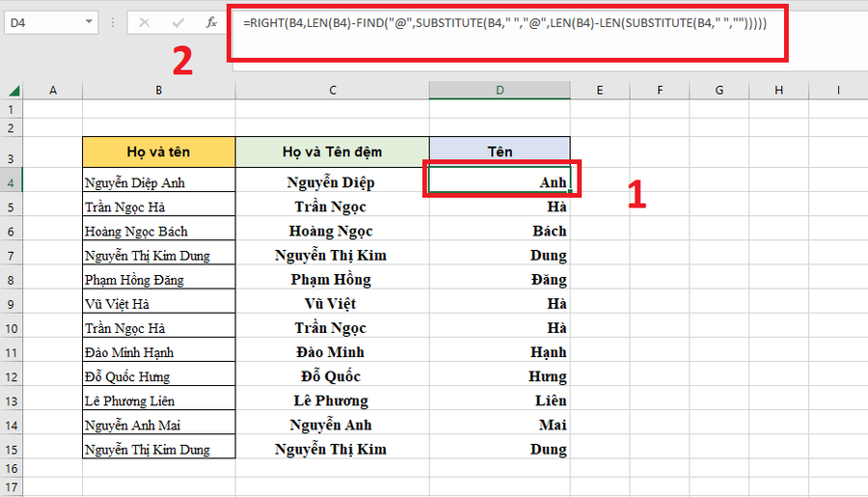Select column F header
This screenshot has height=497, width=868.
tap(660, 91)
